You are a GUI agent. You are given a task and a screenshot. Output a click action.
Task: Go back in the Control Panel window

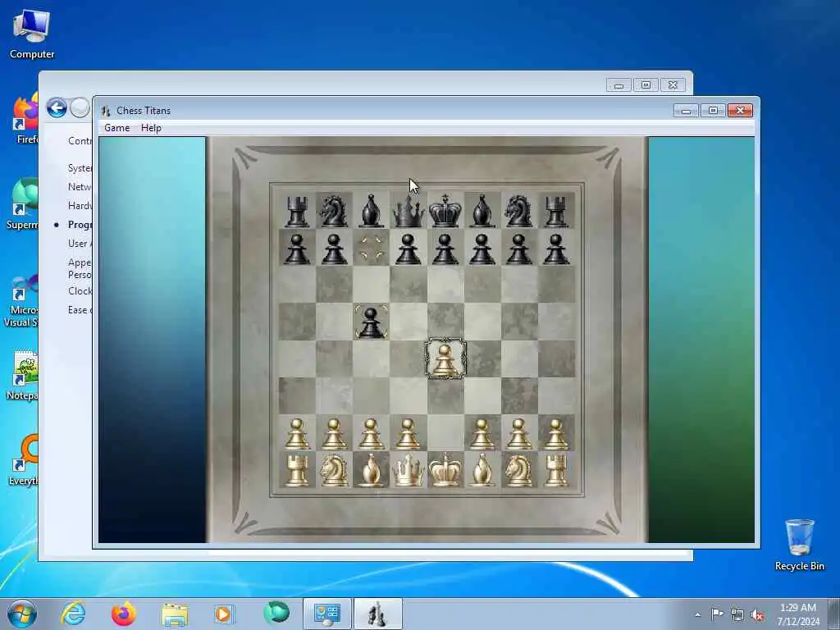[57, 108]
